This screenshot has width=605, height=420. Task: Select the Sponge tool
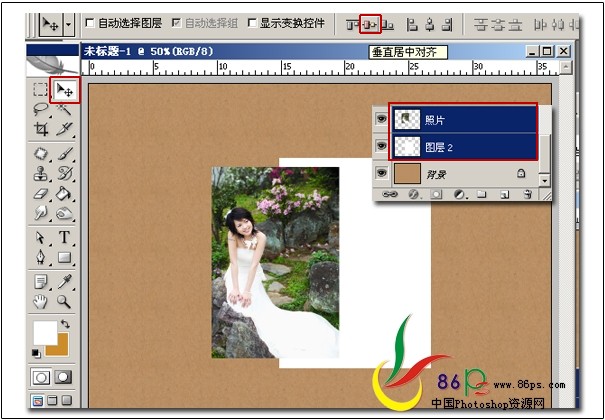click(x=64, y=213)
